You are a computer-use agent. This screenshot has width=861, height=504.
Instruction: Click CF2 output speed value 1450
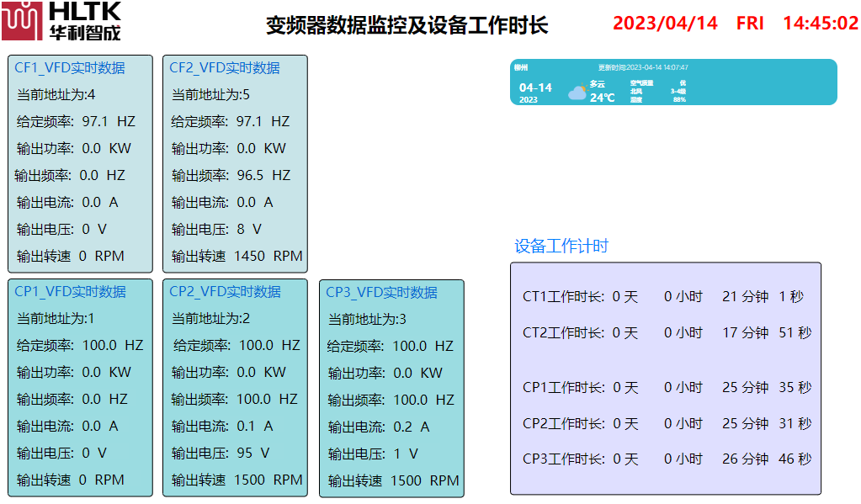[x=249, y=257]
